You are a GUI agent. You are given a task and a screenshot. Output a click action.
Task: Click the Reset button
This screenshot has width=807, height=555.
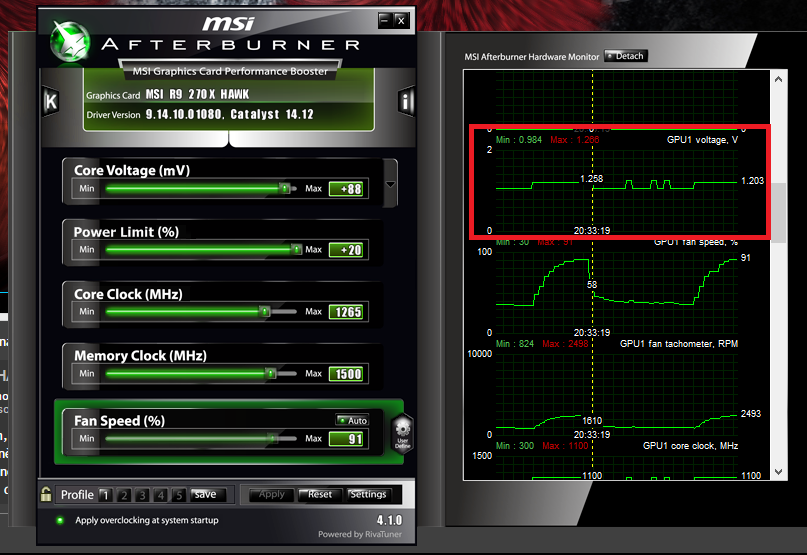(x=320, y=495)
